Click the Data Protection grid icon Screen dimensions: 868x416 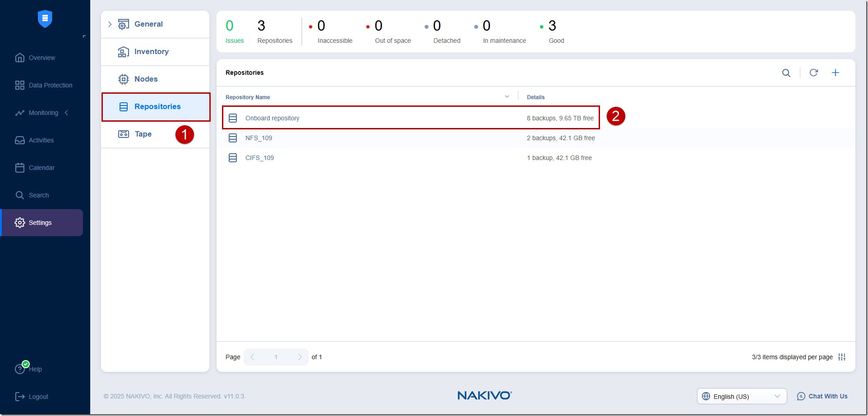(x=20, y=85)
